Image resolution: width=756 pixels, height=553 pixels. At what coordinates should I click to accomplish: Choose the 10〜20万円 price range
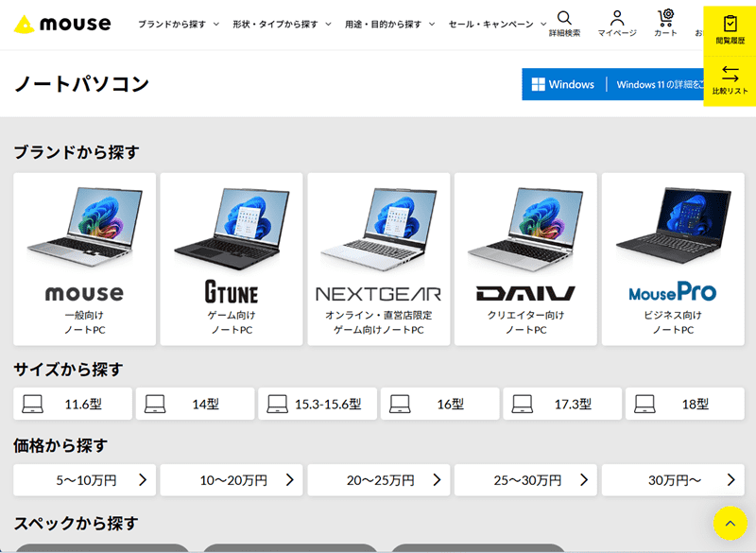232,480
